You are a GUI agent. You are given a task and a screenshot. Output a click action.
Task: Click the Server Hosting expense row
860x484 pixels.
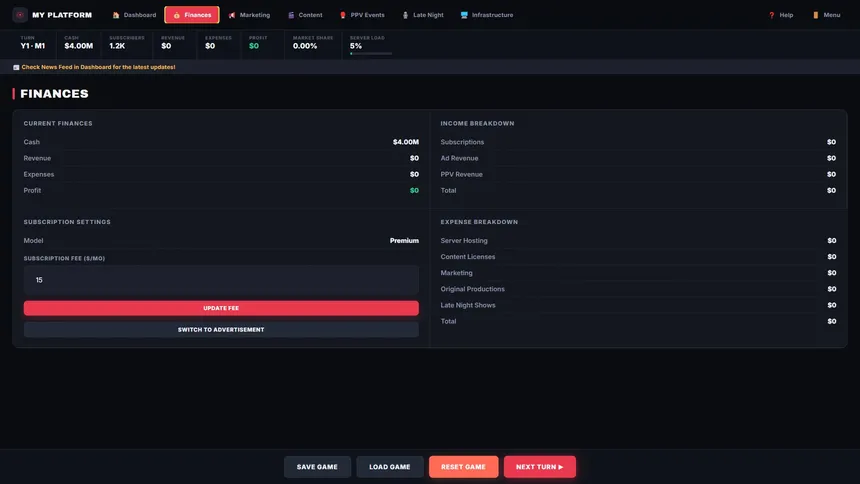click(x=638, y=240)
